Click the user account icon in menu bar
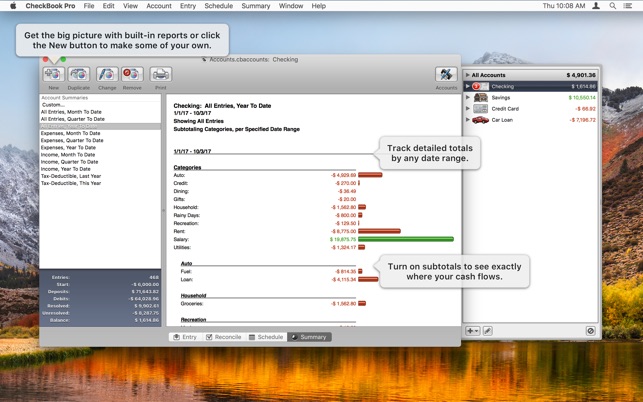643x402 pixels. 596,6
